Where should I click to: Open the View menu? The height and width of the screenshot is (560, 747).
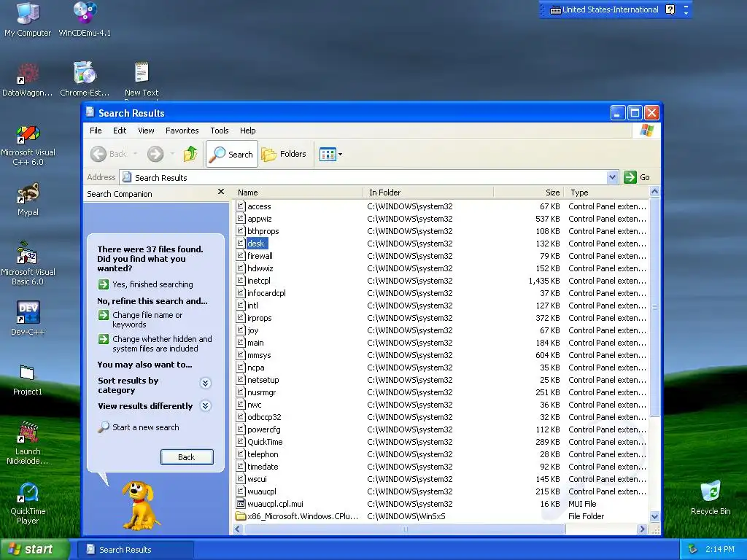pos(146,131)
